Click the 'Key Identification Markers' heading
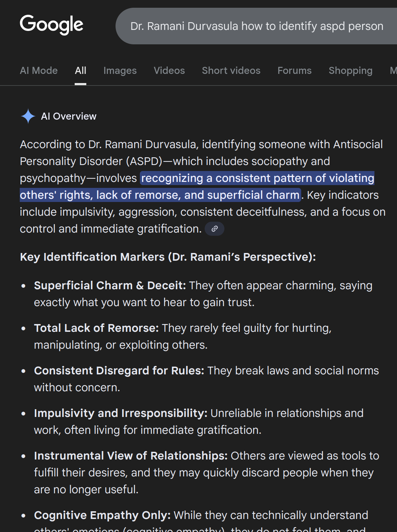Image resolution: width=397 pixels, height=532 pixels. pyautogui.click(x=168, y=257)
